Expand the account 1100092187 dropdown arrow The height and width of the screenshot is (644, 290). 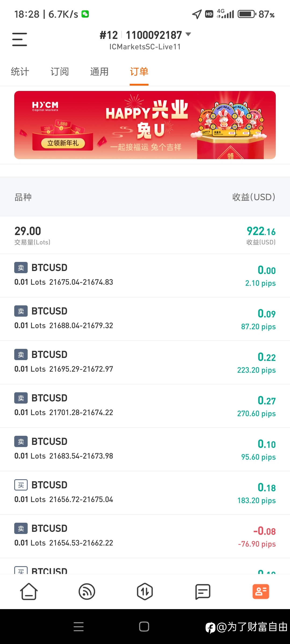point(189,34)
